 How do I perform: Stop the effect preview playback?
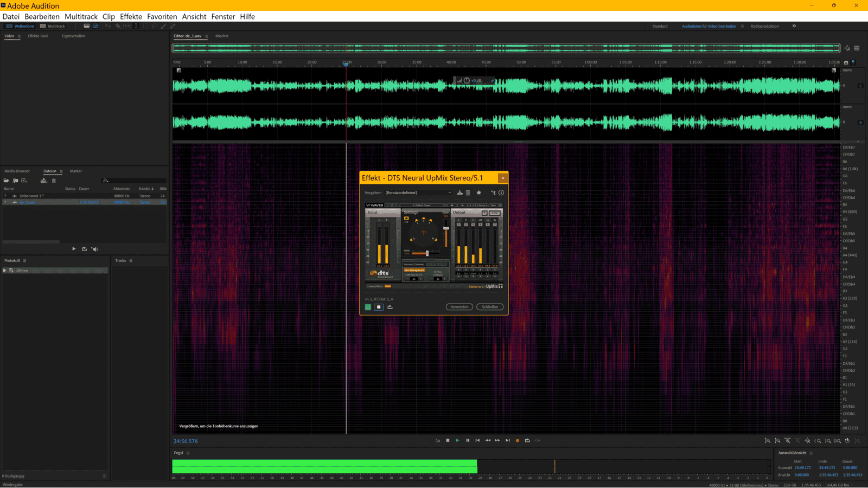click(379, 307)
